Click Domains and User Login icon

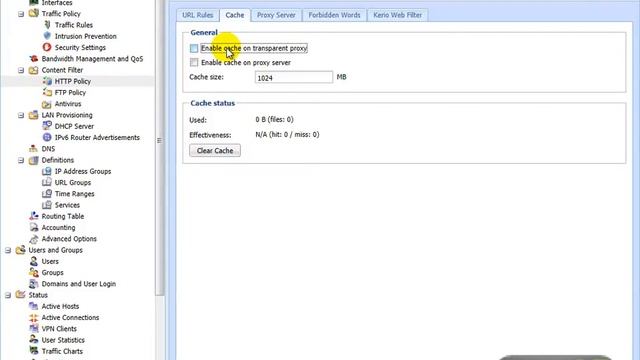click(34, 284)
